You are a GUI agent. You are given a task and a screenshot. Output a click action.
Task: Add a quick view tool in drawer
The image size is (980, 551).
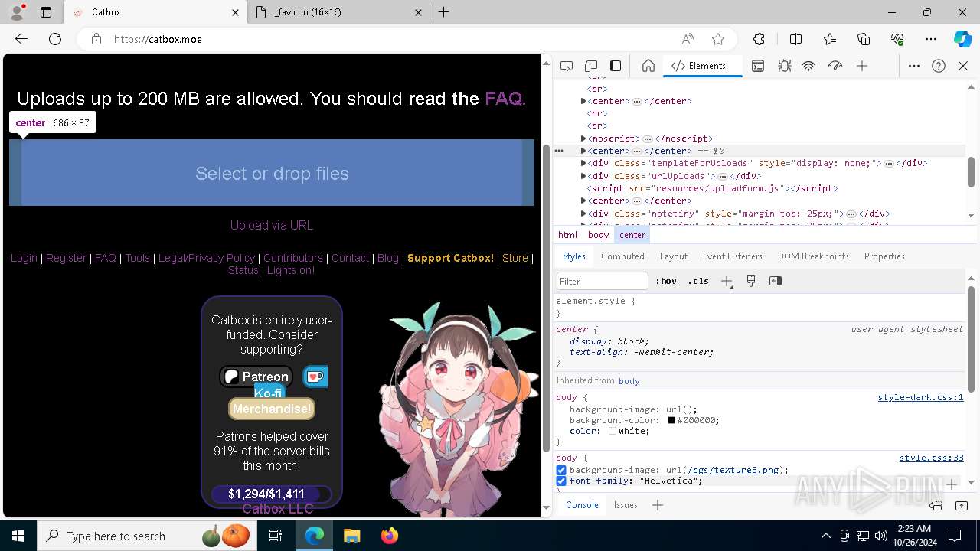[658, 505]
